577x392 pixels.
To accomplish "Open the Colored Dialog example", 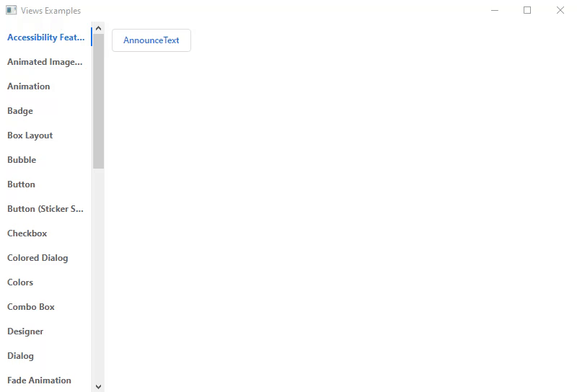I will [x=38, y=258].
